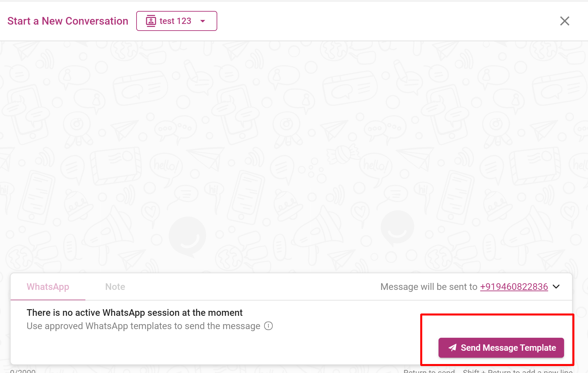Click the paper plane icon on Send button

tap(452, 348)
